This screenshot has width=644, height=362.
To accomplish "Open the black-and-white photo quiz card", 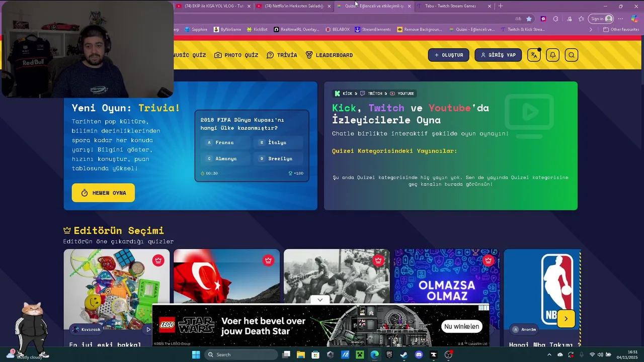I will (x=337, y=277).
